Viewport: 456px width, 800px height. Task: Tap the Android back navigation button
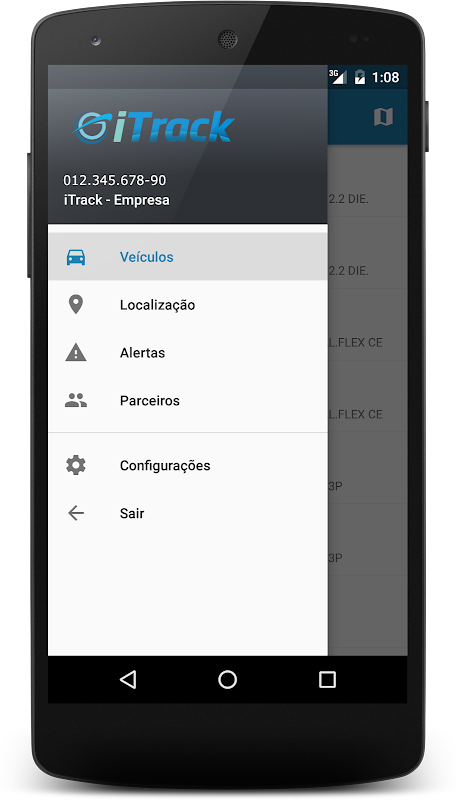click(x=128, y=680)
